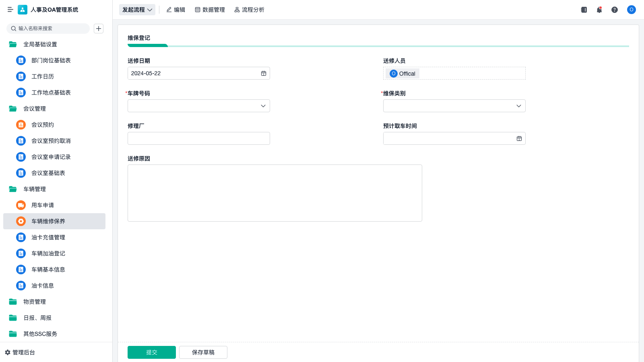Switch to 数据管理 tab
The height and width of the screenshot is (362, 644).
pos(210,10)
